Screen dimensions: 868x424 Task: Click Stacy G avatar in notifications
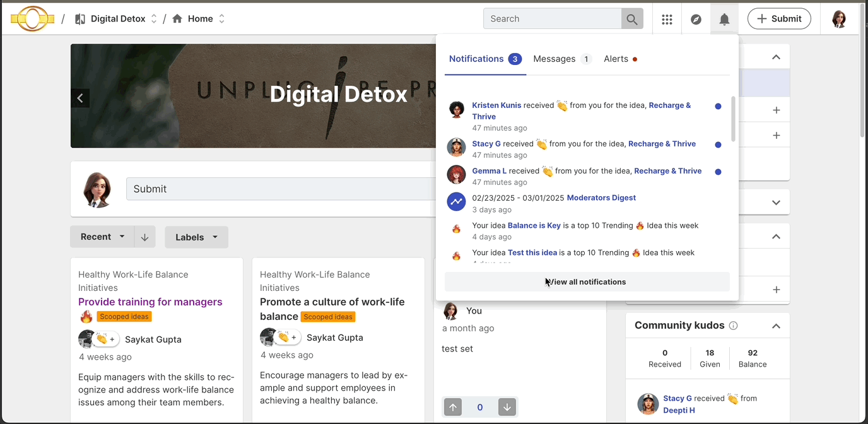click(457, 147)
